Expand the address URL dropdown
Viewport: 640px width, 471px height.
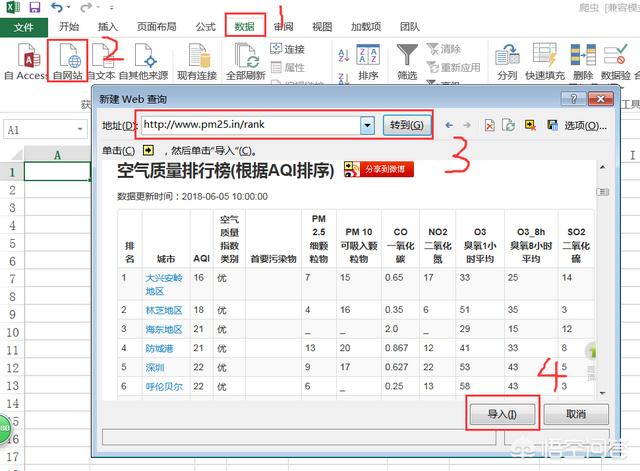[368, 126]
